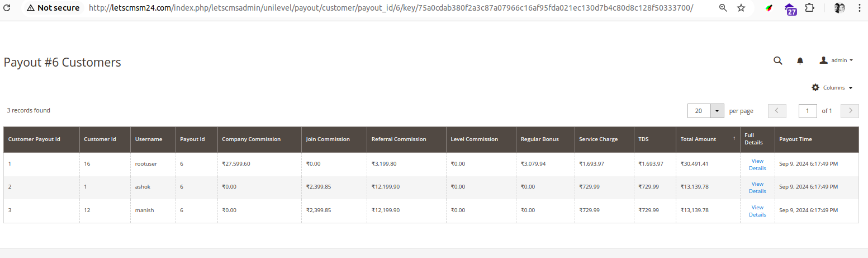Open the admin user account dropdown

point(836,60)
